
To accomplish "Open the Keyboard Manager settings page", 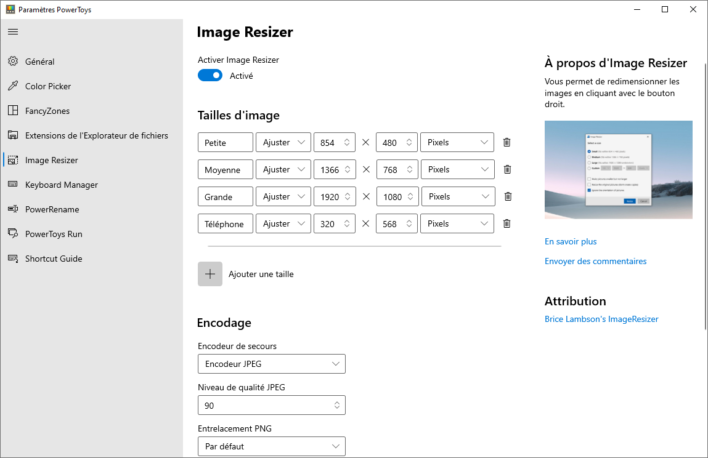I will (61, 185).
